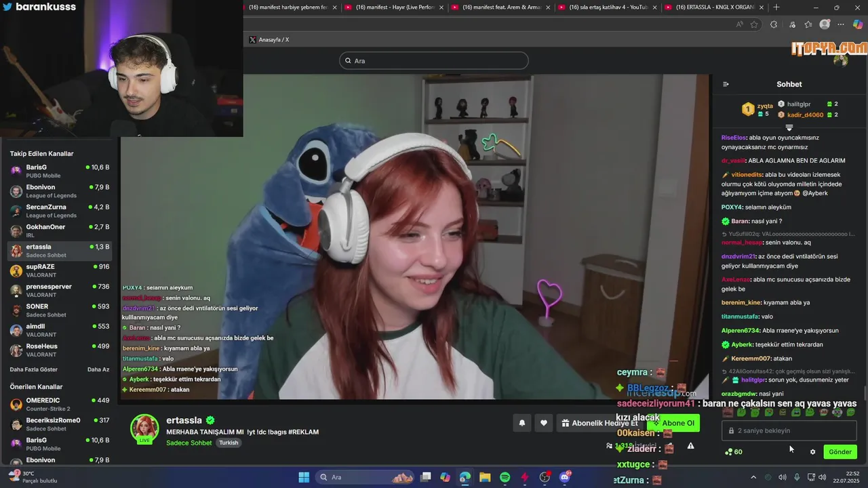The height and width of the screenshot is (488, 868).
Task: Click the Gönder send button
Action: point(840,452)
